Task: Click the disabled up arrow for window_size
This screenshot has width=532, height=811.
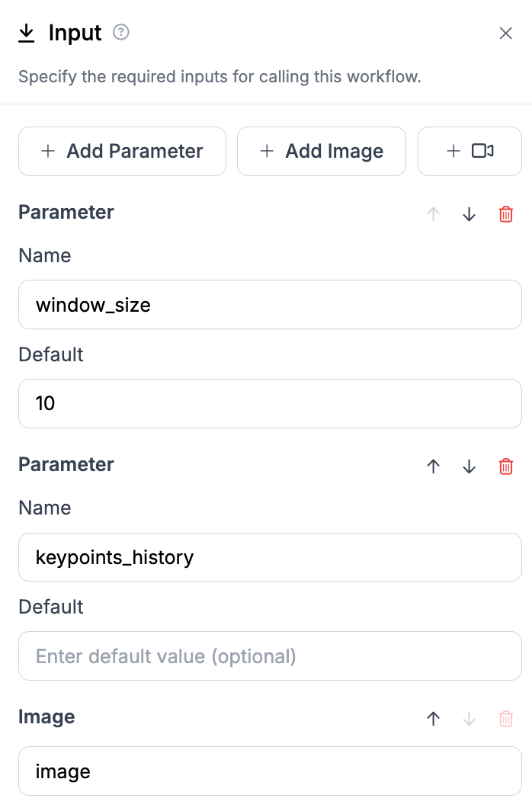Action: point(434,214)
